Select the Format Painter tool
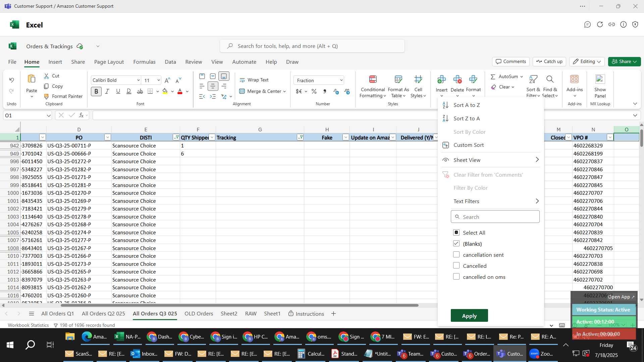Screen dimensions: 644x362 point(63,96)
